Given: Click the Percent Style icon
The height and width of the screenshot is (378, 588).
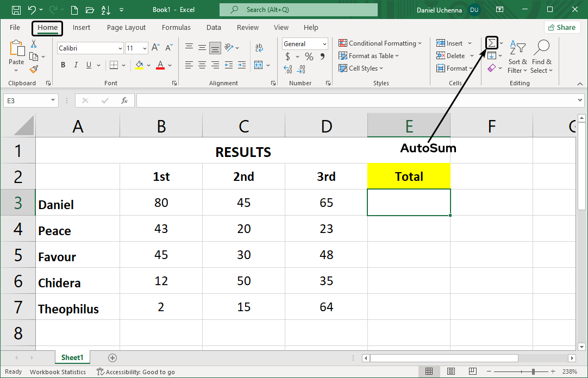Looking at the screenshot, I should coord(308,56).
